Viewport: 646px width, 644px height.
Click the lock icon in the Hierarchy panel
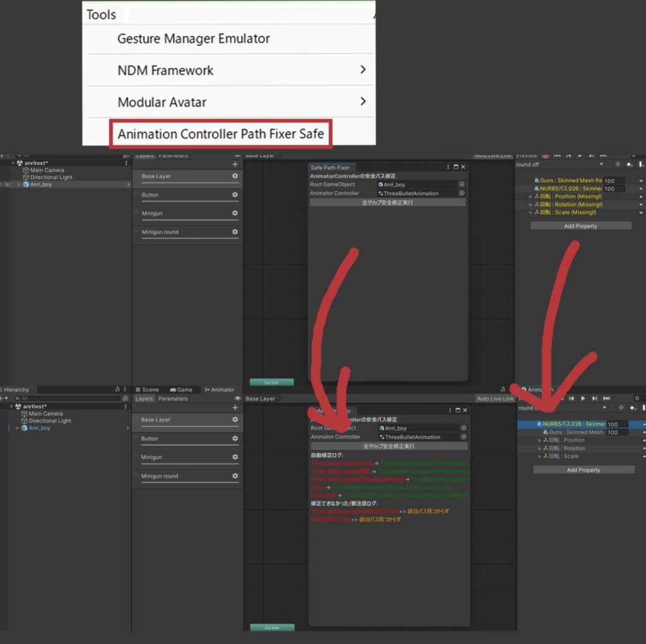tap(117, 389)
